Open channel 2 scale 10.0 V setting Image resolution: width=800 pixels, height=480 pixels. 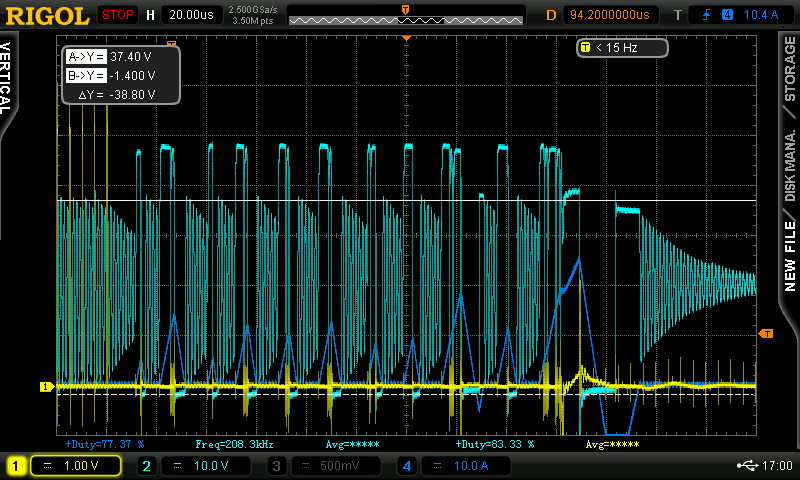point(206,465)
